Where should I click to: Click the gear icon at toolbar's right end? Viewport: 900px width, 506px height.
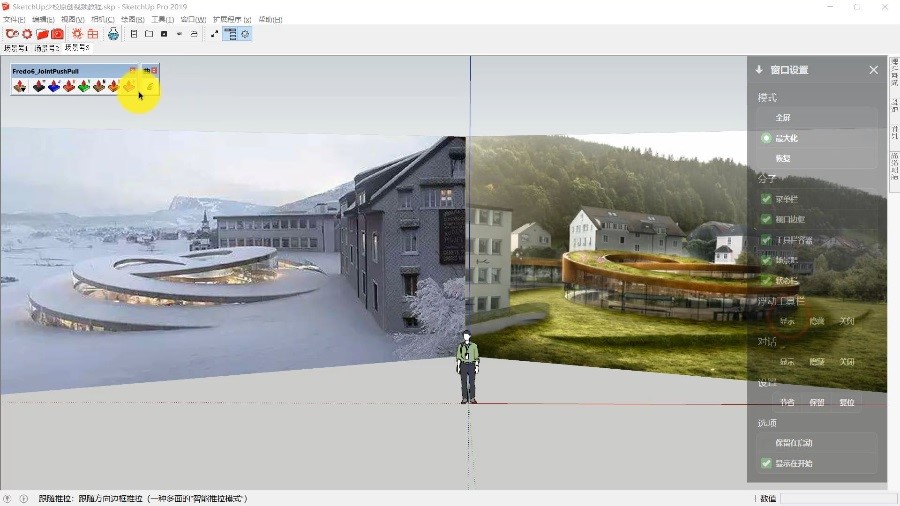coord(245,34)
